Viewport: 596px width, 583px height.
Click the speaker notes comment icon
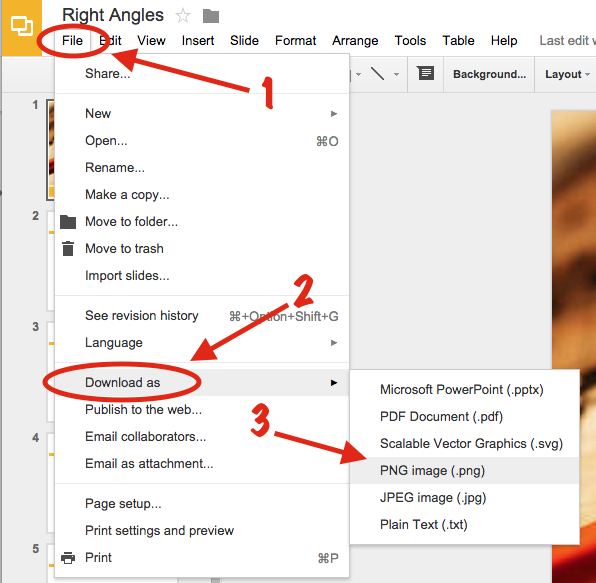click(426, 73)
